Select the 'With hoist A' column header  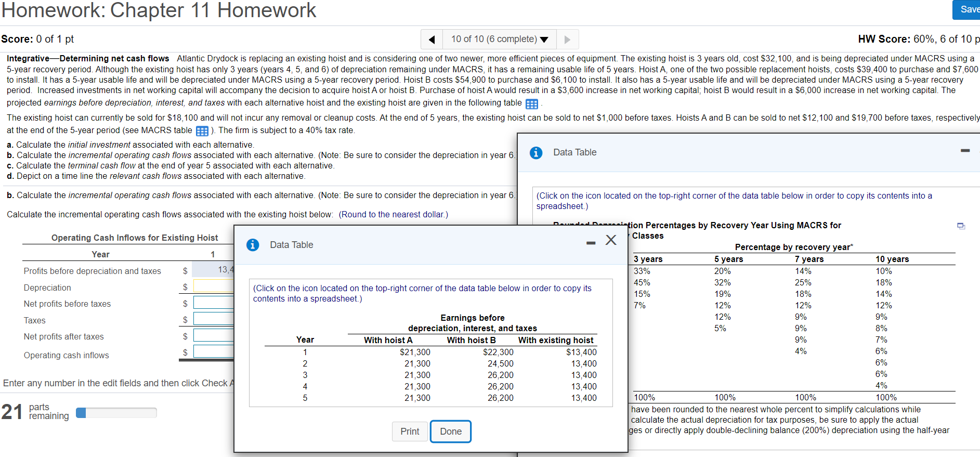[388, 340]
